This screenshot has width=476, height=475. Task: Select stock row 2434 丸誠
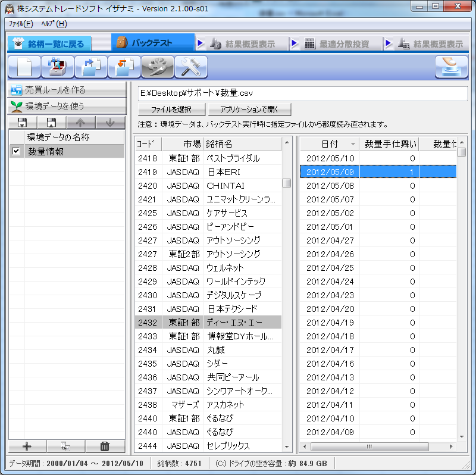pos(208,350)
